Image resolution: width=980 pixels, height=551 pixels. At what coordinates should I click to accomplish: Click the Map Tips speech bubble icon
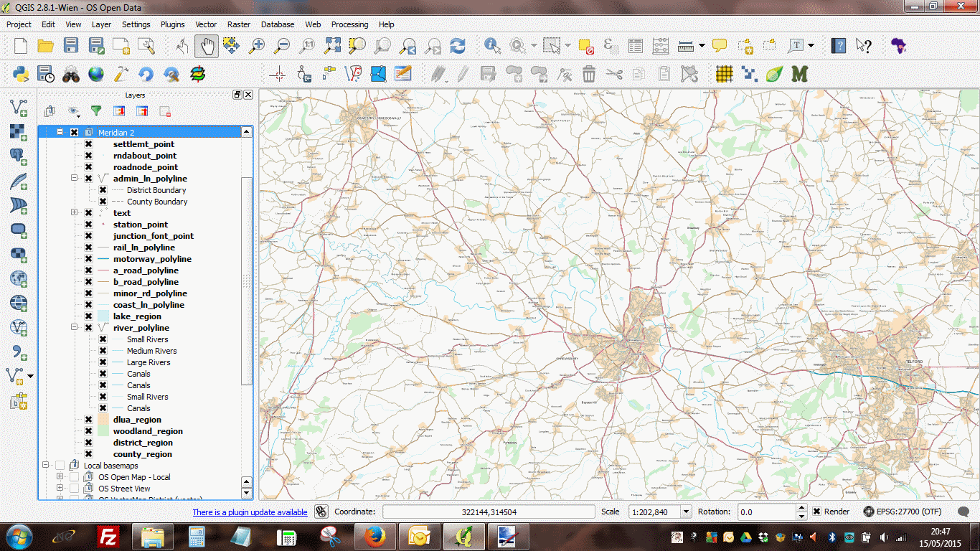pyautogui.click(x=720, y=46)
